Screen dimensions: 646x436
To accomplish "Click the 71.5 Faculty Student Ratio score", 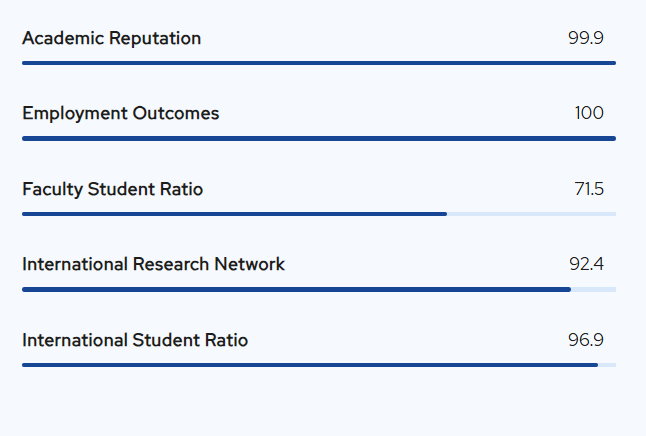I will tap(588, 189).
